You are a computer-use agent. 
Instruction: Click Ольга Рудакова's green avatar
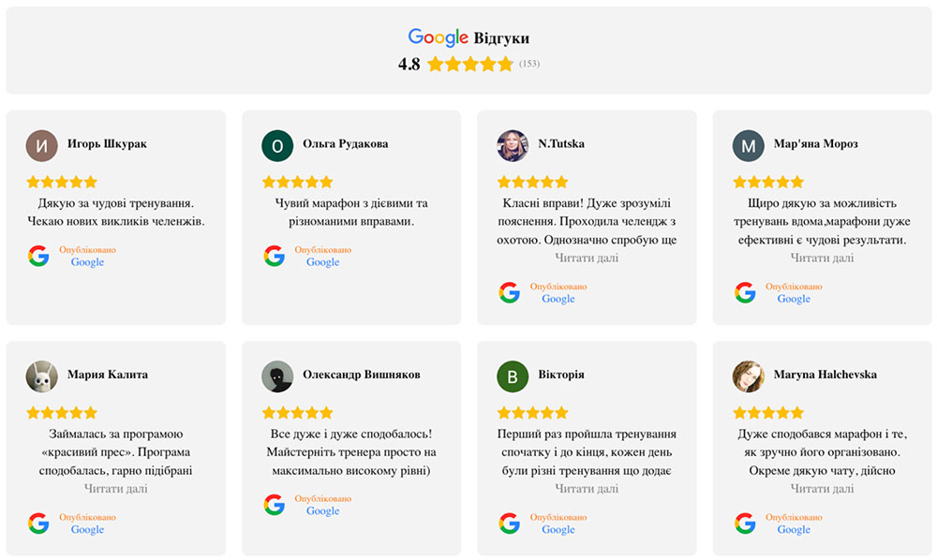(x=277, y=146)
